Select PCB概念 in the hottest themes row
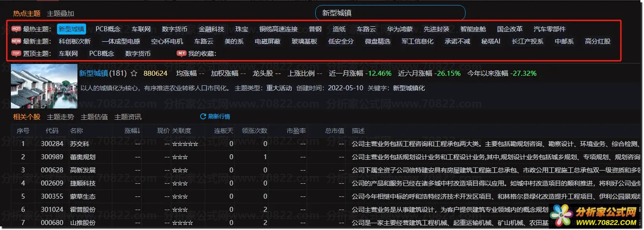 [108, 29]
